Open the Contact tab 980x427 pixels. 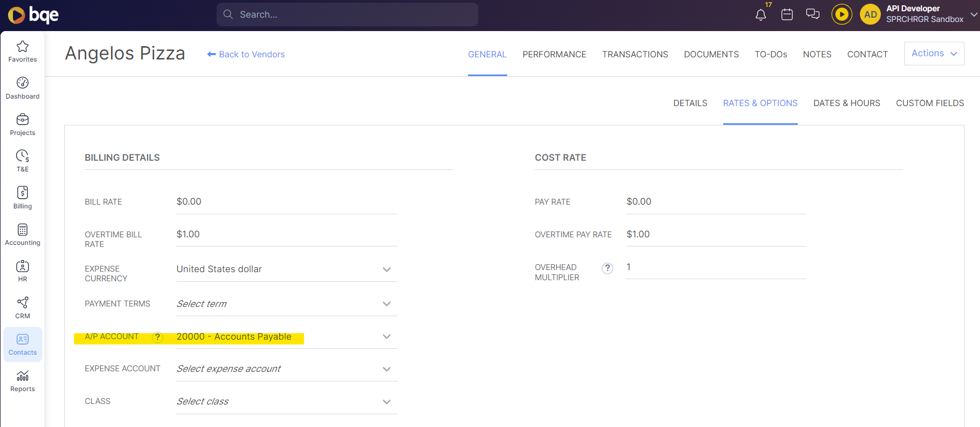point(867,54)
